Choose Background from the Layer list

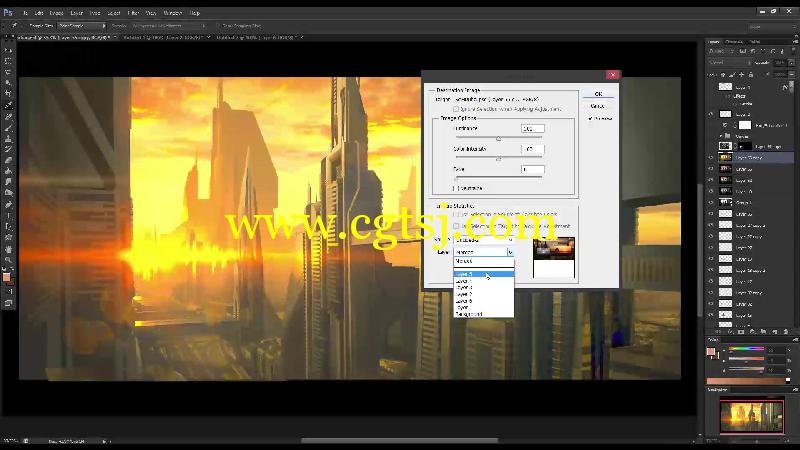pos(484,314)
